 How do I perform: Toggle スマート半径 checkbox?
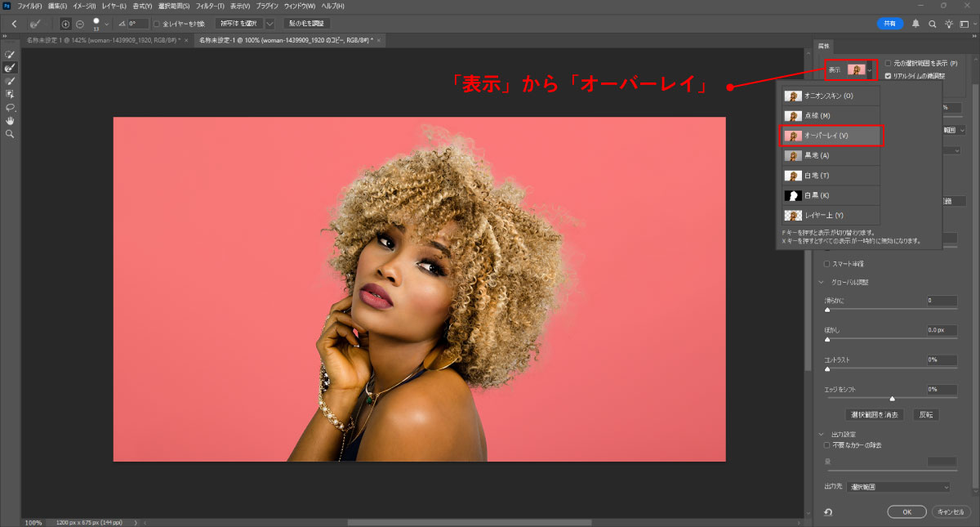click(x=827, y=264)
